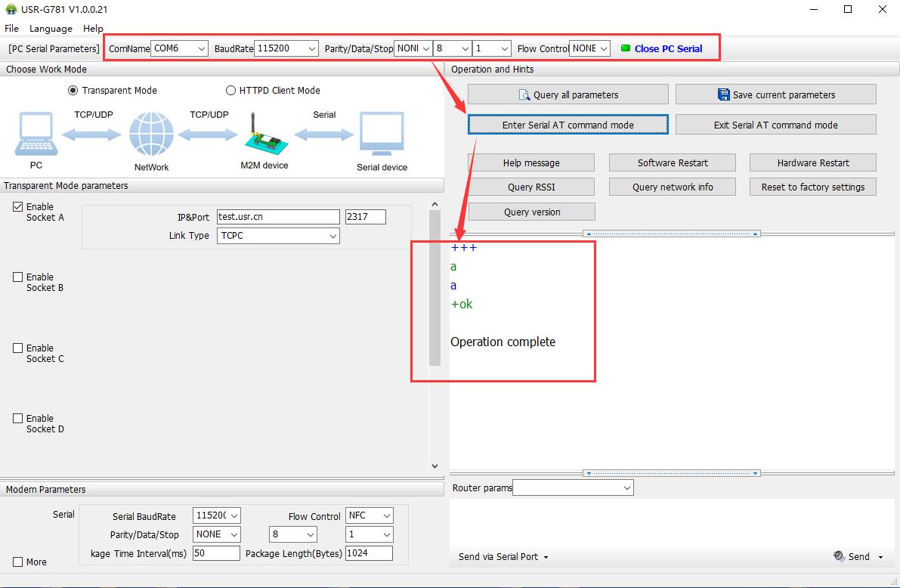
Task: Open the PC Flow Control NONE dropdown
Action: coord(589,48)
